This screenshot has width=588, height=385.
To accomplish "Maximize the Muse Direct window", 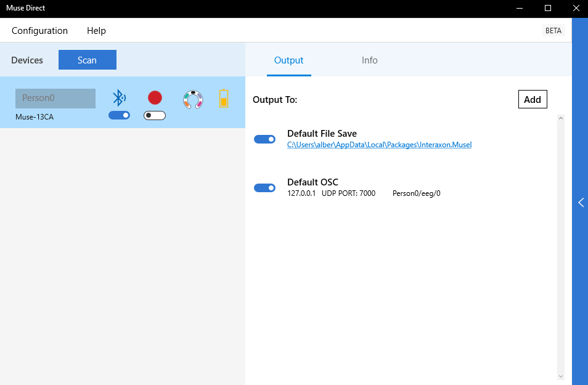I will point(548,8).
